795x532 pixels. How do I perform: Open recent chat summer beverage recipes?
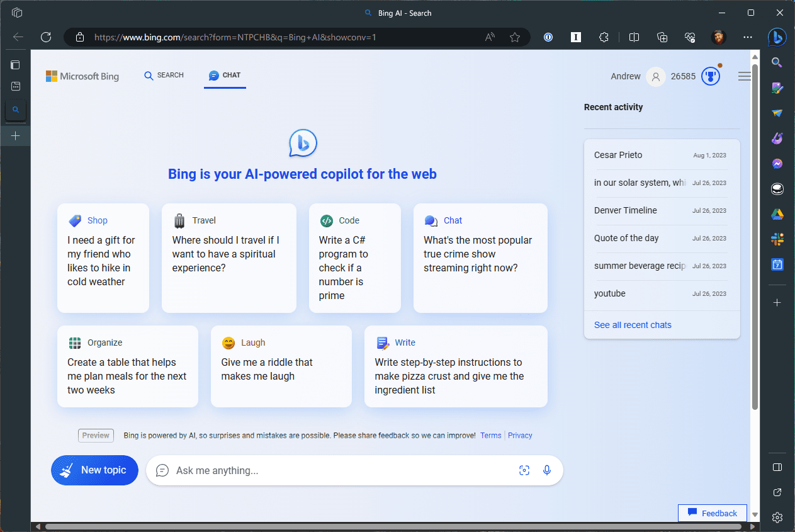pyautogui.click(x=660, y=266)
